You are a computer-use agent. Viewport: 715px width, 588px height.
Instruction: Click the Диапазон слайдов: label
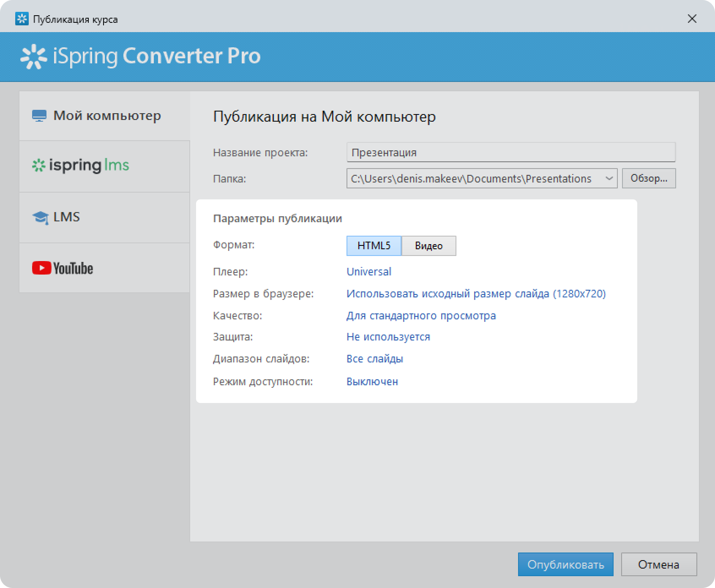261,359
